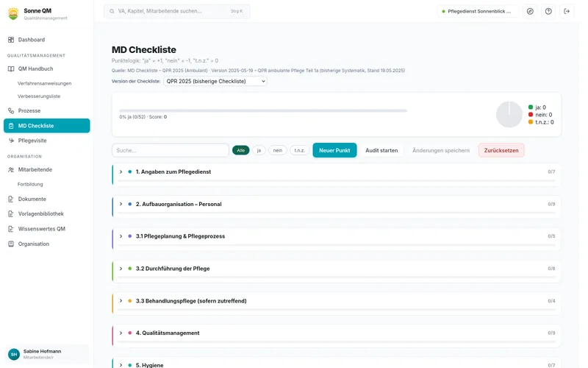The height and width of the screenshot is (368, 588).
Task: Click the '0/7' count for Angaben zum Pflegedienst
Action: [551, 171]
